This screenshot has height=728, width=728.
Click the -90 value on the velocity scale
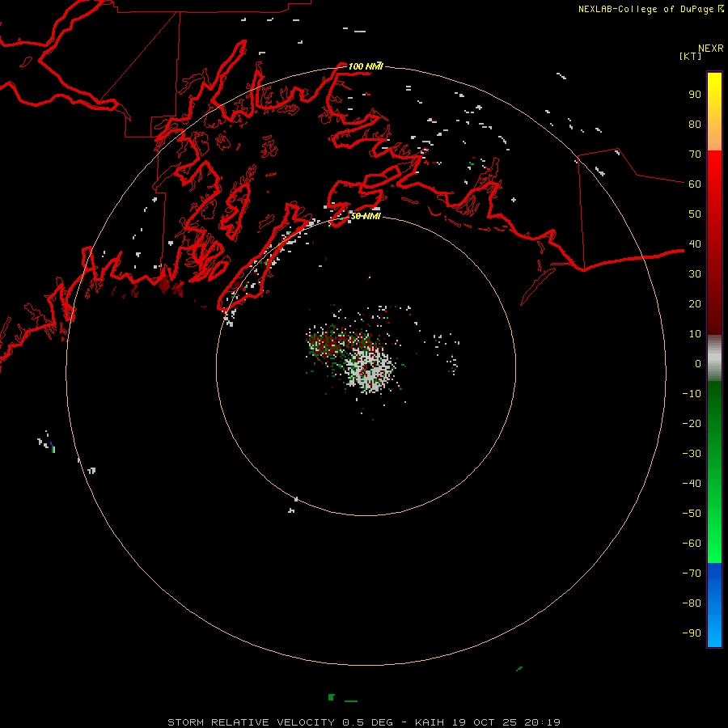coord(692,633)
